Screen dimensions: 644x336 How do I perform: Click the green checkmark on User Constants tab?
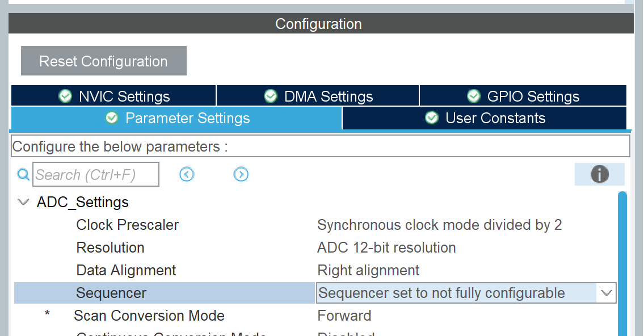pos(432,118)
